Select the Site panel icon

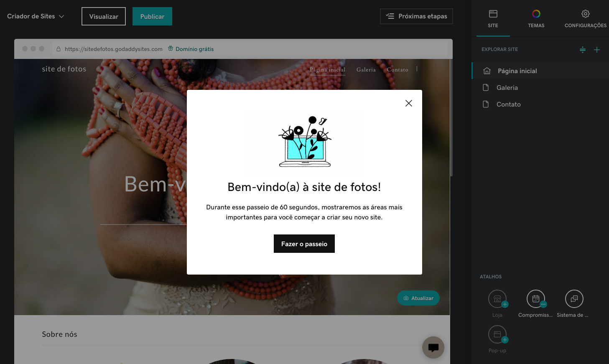tap(493, 14)
